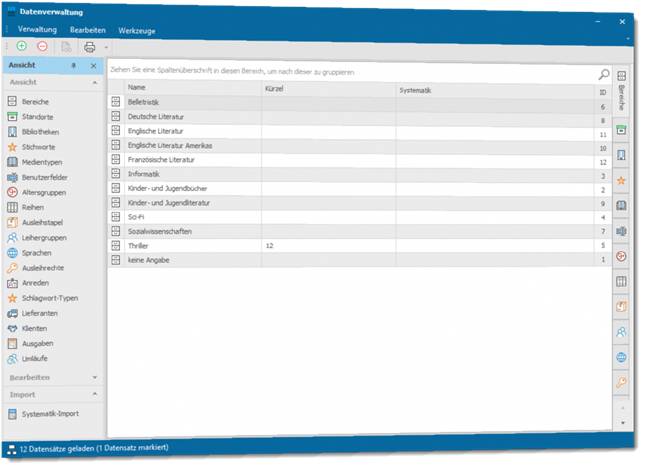This screenshot has height=471, width=669.
Task: Select the Sci-Fi row
Action: [360, 217]
